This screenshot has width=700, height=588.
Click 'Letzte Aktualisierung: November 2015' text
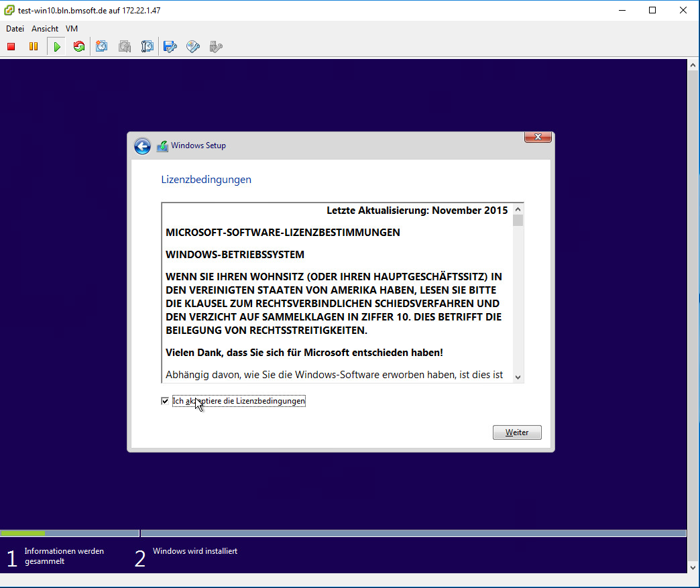click(417, 211)
